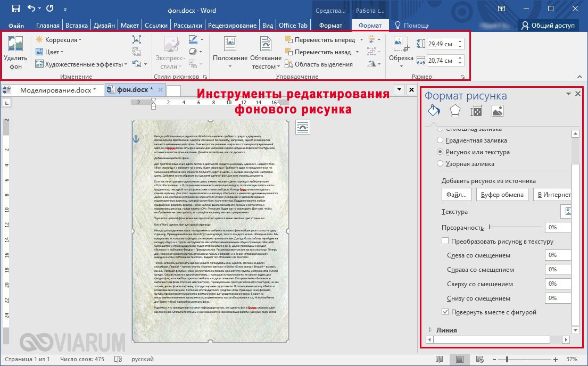Open the Размер dialog launcher
Screen dimensions: 588x366
463,77
